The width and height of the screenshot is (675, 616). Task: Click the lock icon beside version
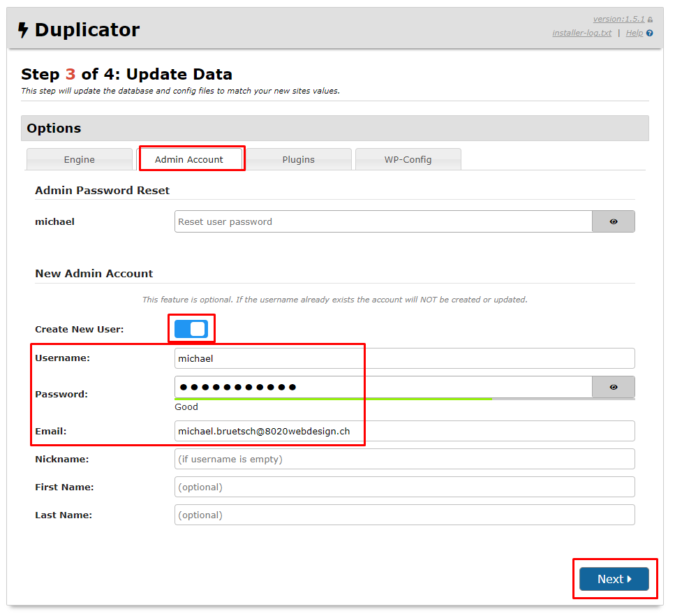click(650, 20)
